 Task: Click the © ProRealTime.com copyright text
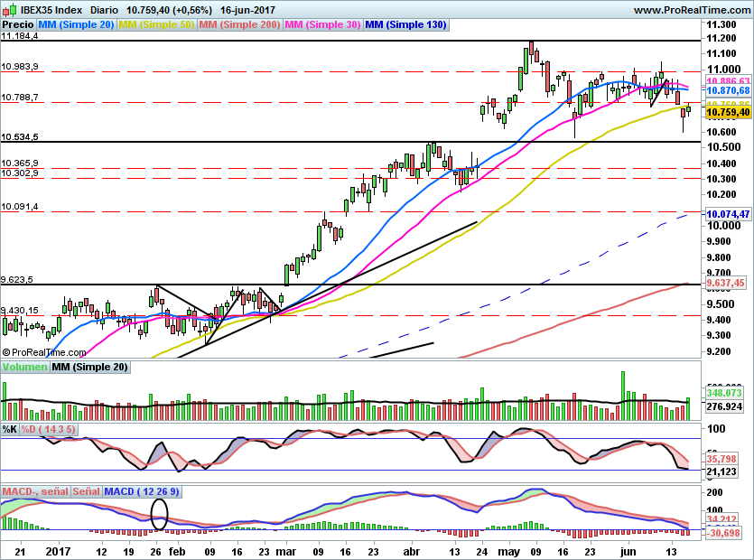[44, 352]
